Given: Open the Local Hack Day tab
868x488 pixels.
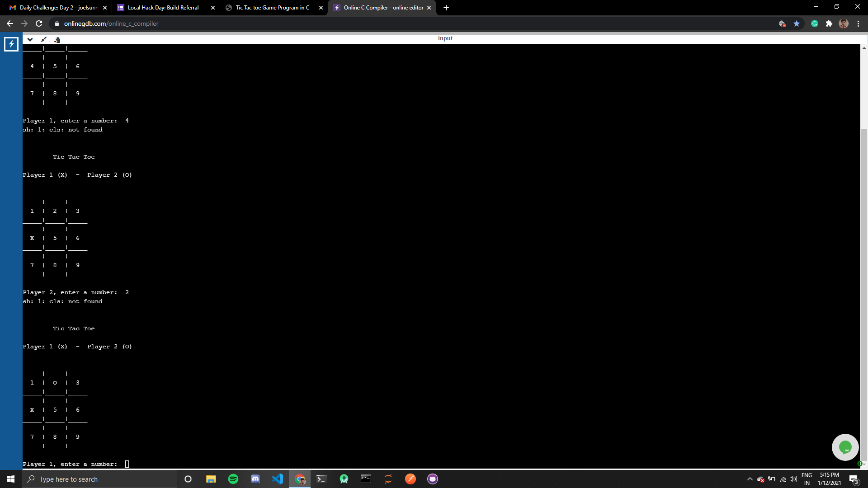Looking at the screenshot, I should pos(163,8).
